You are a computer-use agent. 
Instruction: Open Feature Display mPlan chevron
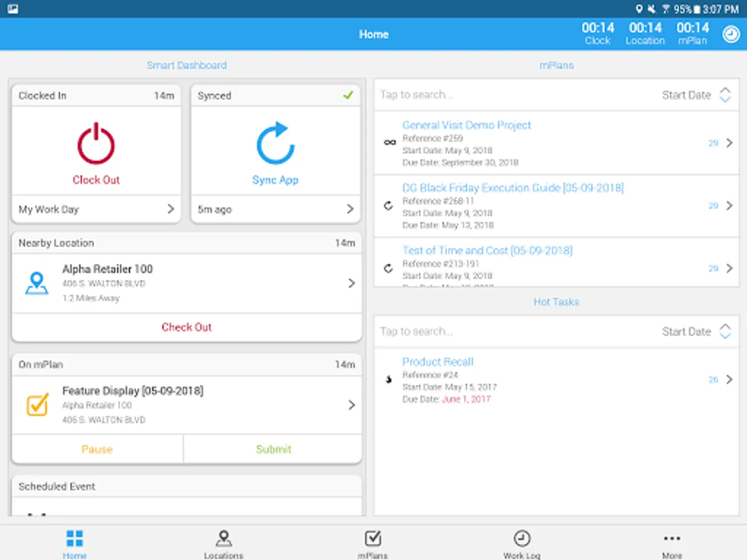click(x=352, y=405)
